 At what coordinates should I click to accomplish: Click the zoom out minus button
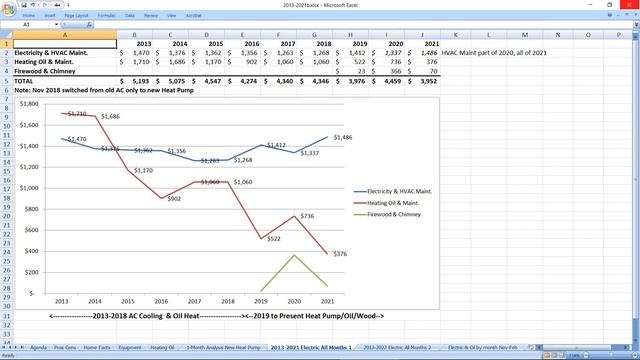(x=586, y=356)
